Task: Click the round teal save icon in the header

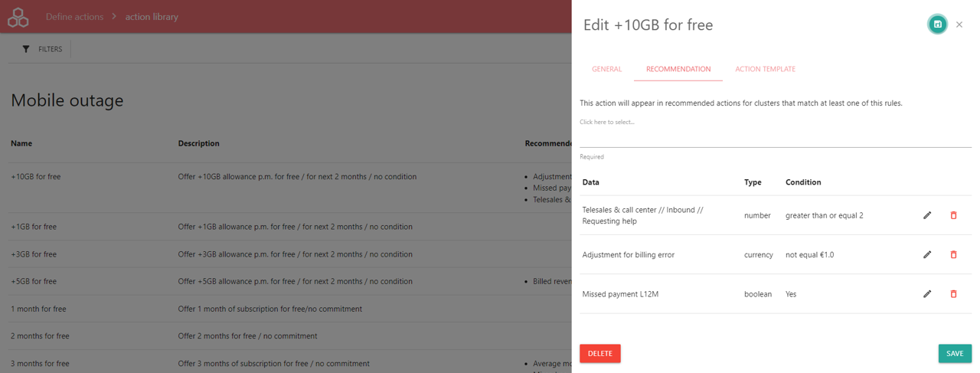Action: tap(937, 25)
